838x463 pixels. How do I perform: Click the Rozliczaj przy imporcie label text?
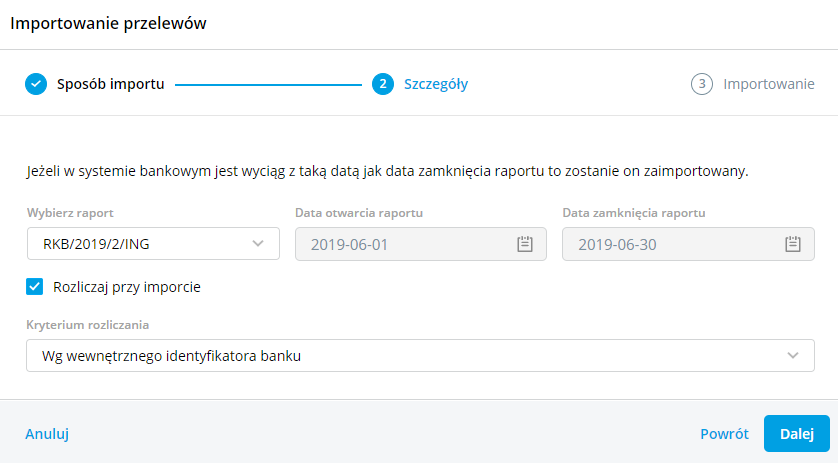[x=127, y=287]
